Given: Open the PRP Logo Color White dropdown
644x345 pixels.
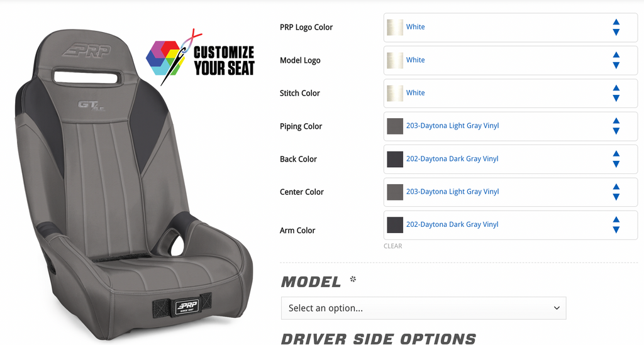Looking at the screenshot, I should pos(511,28).
